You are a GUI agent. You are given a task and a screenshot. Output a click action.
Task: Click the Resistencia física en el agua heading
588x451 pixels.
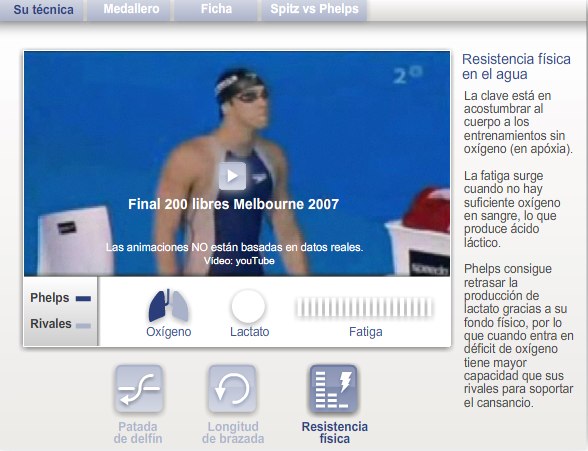pos(516,67)
